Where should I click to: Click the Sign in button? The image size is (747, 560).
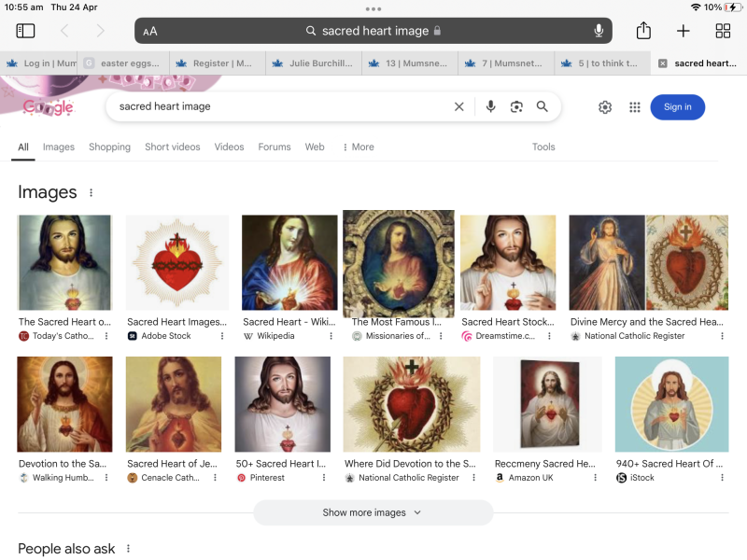click(678, 107)
